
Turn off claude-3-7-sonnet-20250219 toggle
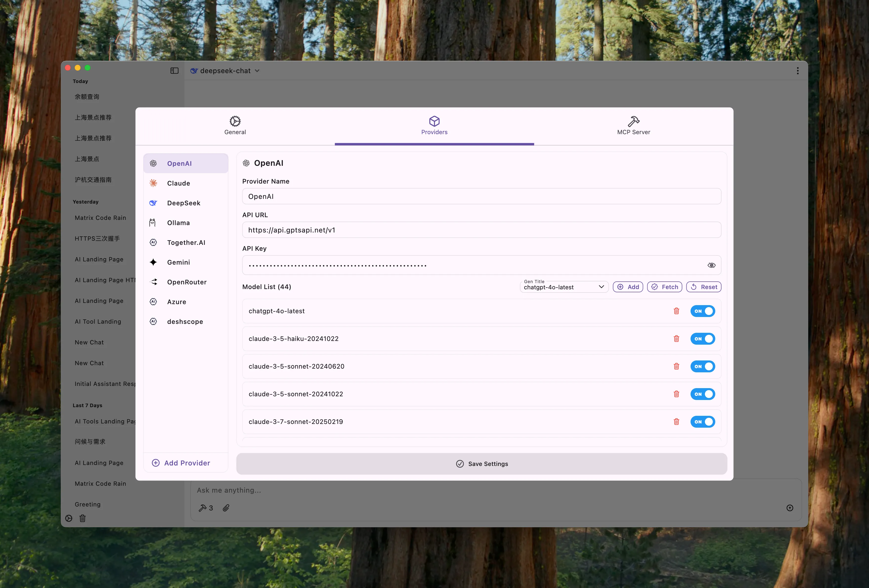pyautogui.click(x=702, y=422)
